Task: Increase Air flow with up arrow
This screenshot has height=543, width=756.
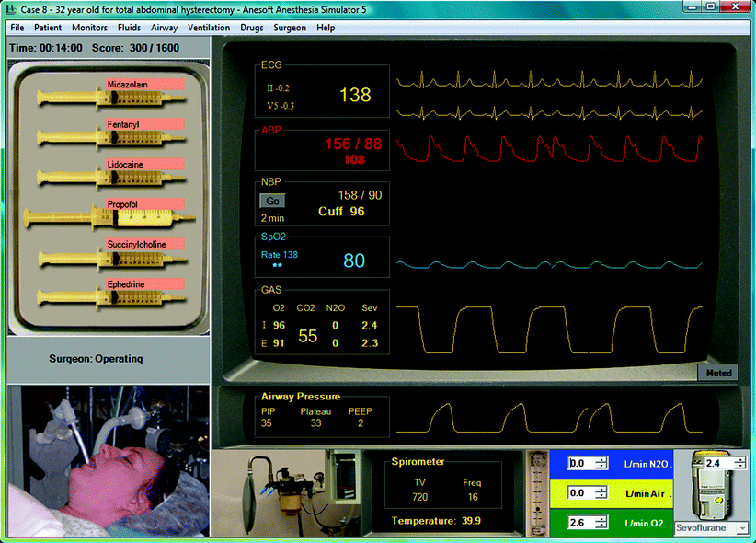Action: tap(602, 490)
